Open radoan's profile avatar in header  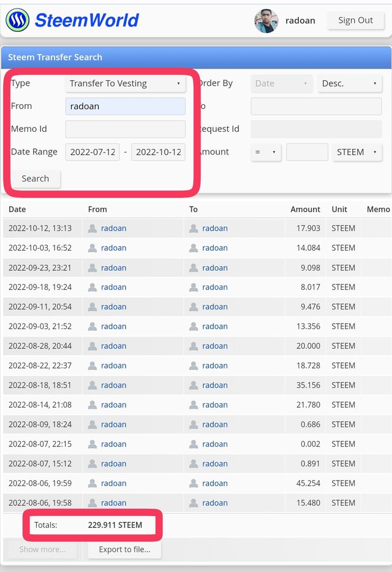point(266,20)
